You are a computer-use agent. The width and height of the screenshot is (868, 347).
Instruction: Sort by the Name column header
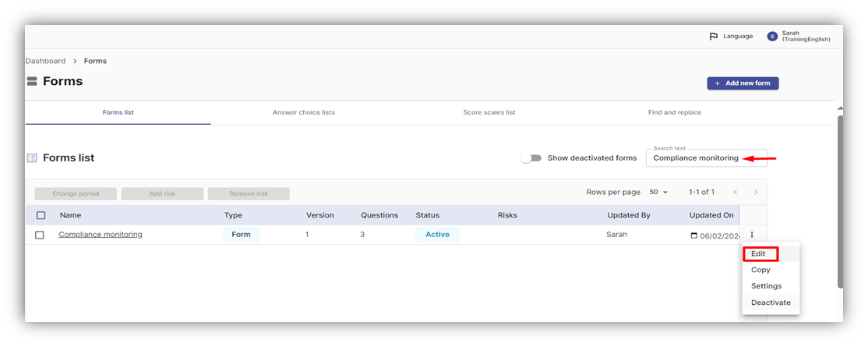[x=70, y=215]
